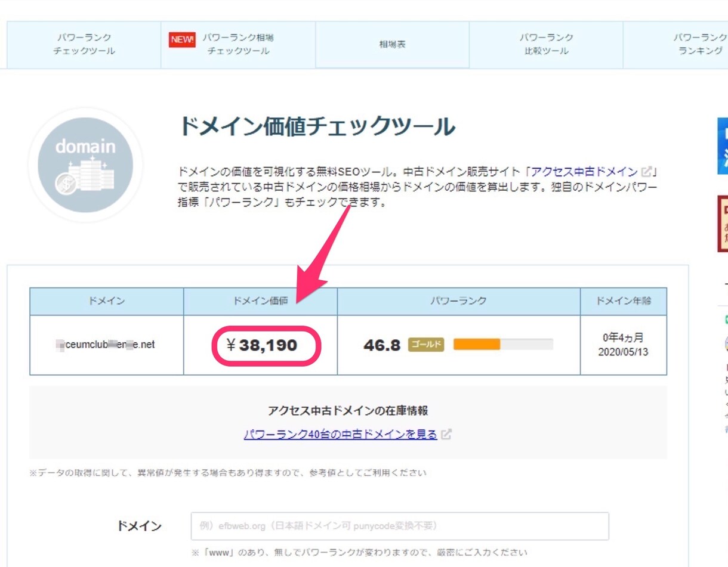Click the ceumclub .net domain cell
728x567 pixels.
(107, 345)
